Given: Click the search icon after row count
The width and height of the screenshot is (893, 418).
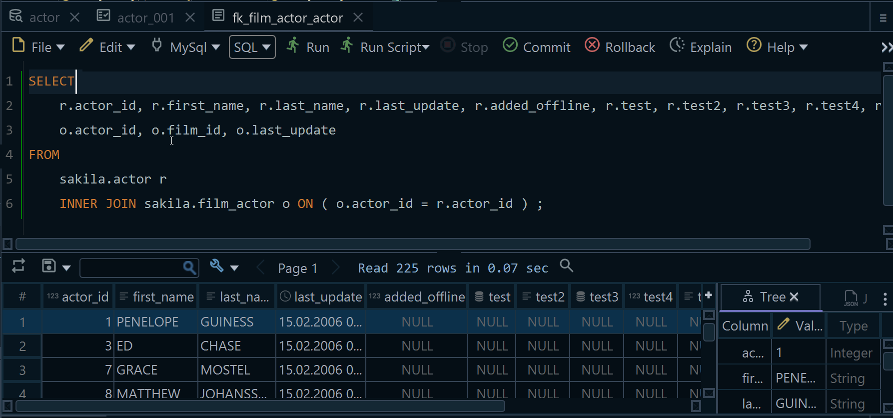Looking at the screenshot, I should click(x=566, y=265).
